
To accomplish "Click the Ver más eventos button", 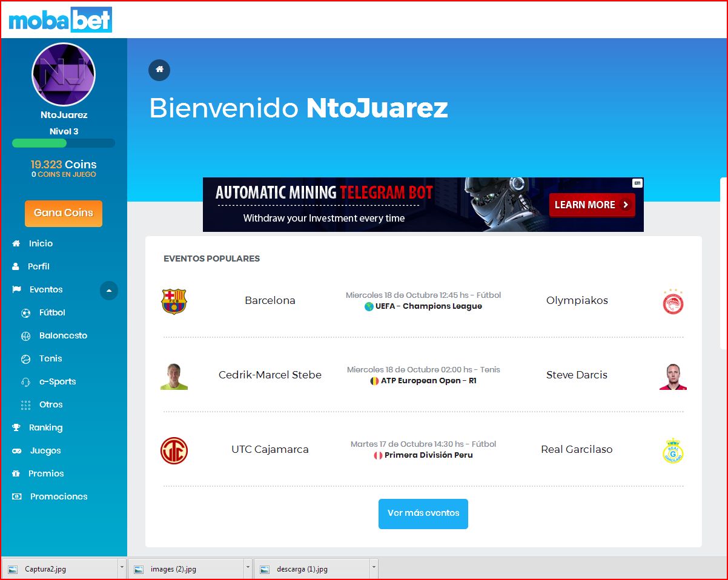I will coord(423,513).
